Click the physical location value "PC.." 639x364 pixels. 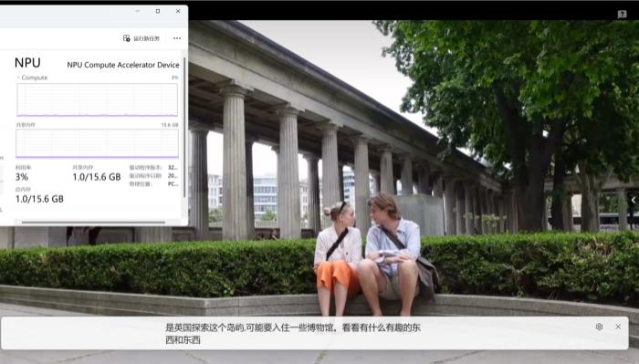tap(173, 183)
